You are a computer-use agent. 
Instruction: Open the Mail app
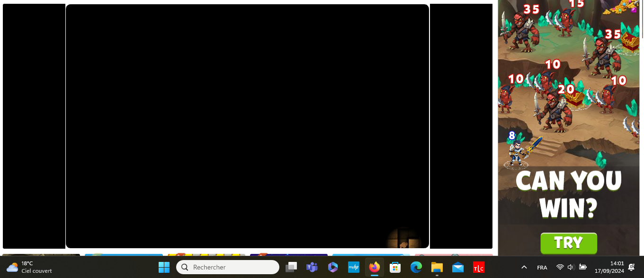[458, 267]
